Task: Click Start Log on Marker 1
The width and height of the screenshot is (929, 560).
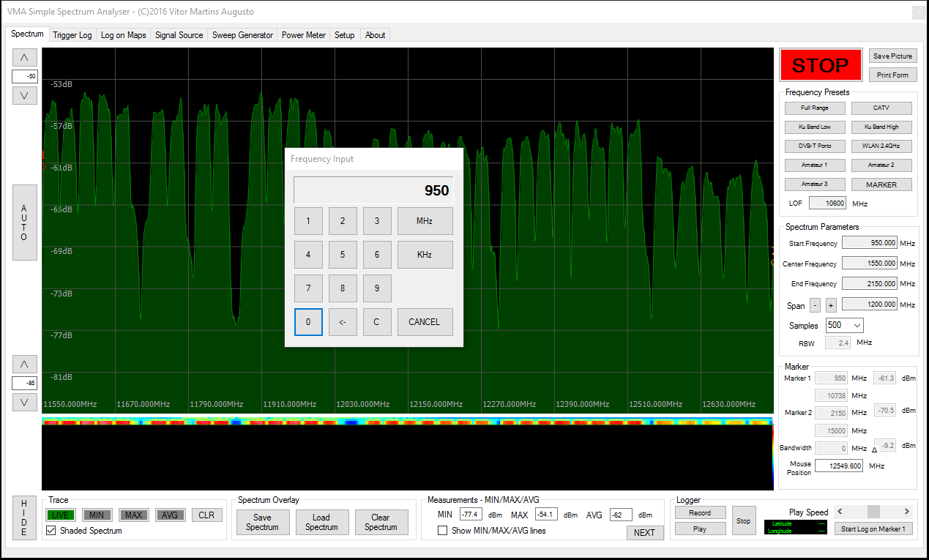Action: coord(873,529)
